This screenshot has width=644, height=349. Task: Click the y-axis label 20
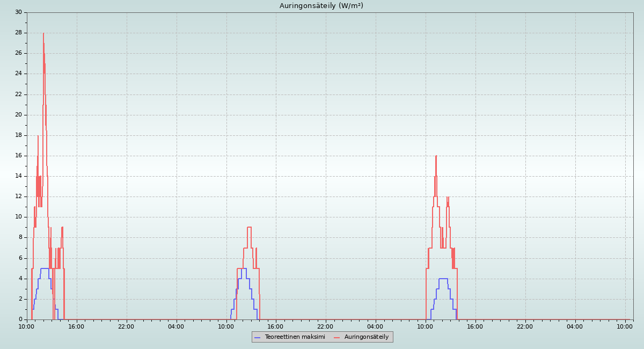(x=18, y=115)
